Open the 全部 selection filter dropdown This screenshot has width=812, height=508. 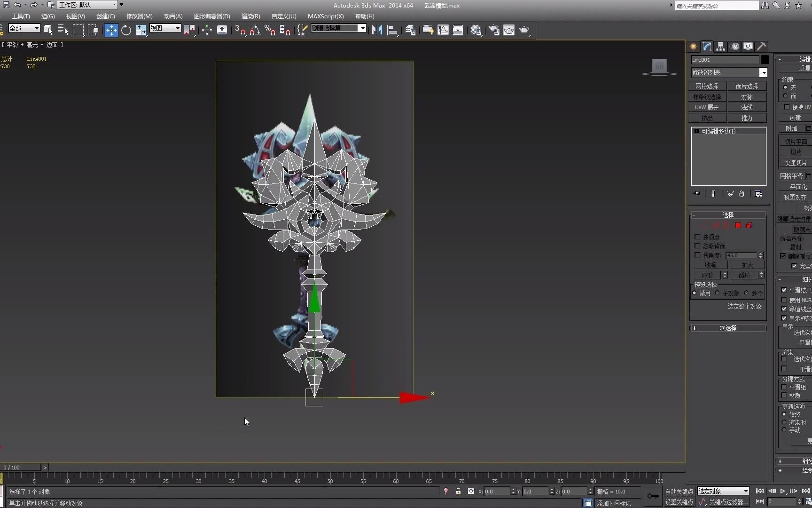(x=24, y=28)
